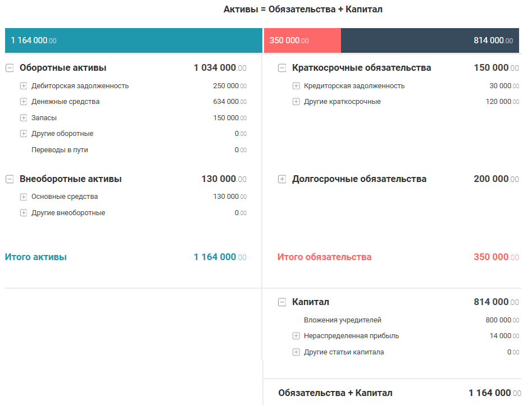
Task: Expand the Денежные средства row
Action: pos(24,102)
